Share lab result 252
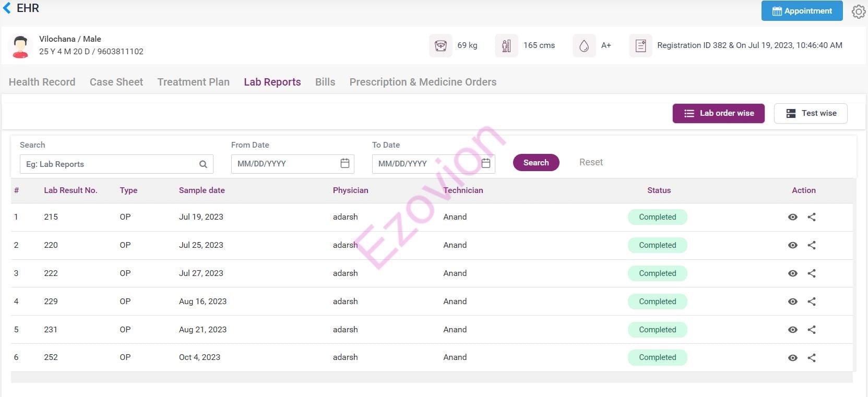The height and width of the screenshot is (397, 868). [812, 358]
